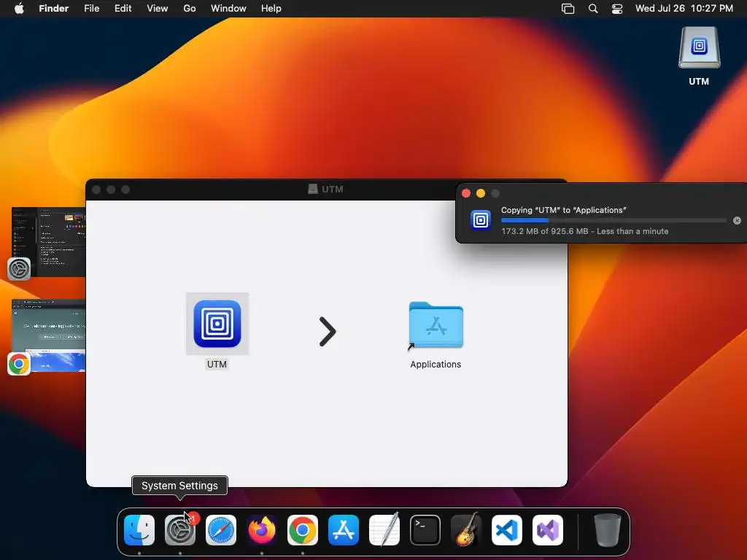Screen dimensions: 747x560
Task: Open the Help menu
Action: point(271,9)
